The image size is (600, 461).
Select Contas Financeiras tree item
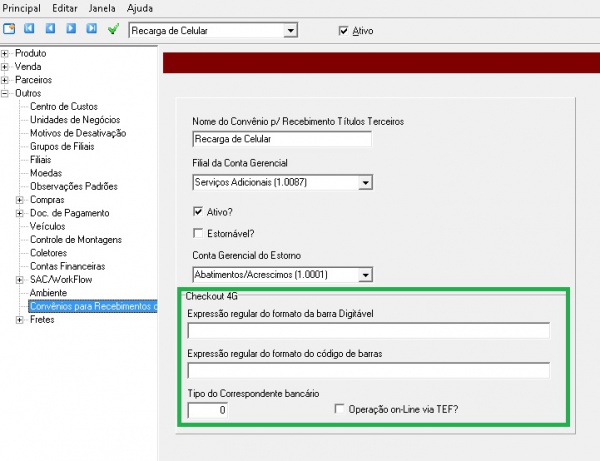pos(71,266)
